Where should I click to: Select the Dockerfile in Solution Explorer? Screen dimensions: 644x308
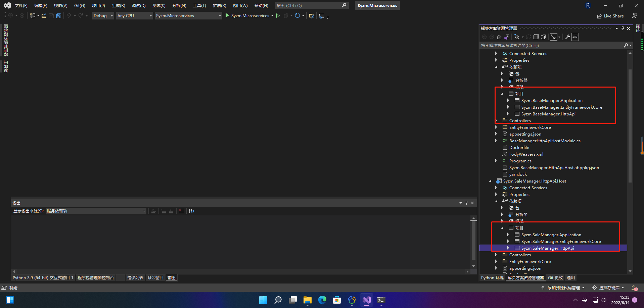click(519, 147)
